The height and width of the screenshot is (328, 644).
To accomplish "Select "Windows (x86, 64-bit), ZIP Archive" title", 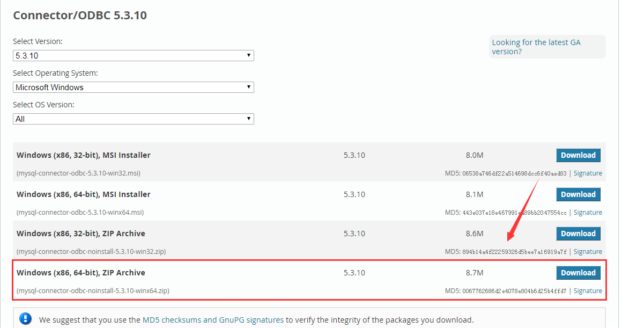I will click(81, 273).
